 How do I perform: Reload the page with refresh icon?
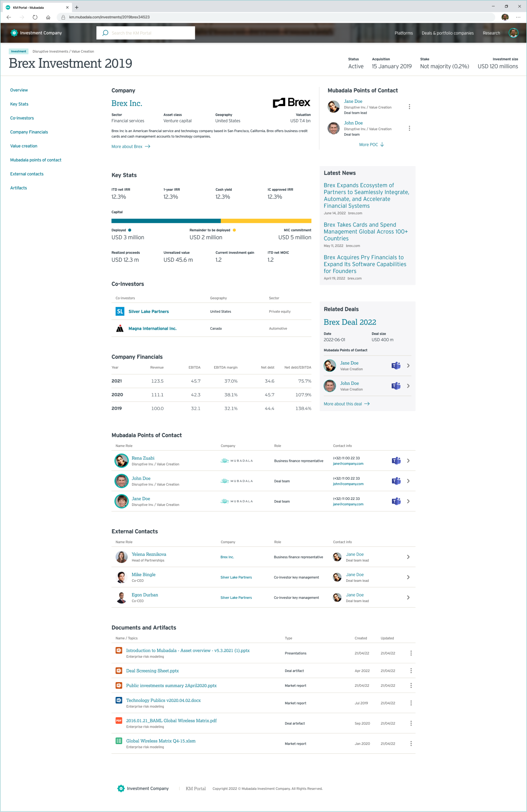point(35,17)
